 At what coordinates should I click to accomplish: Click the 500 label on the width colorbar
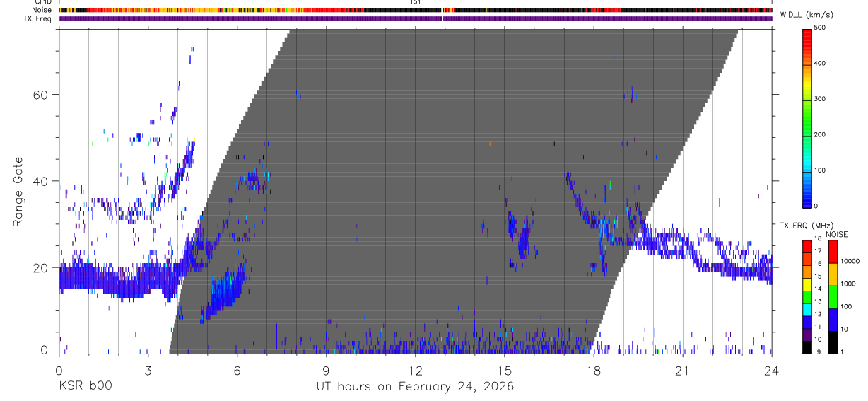821,28
